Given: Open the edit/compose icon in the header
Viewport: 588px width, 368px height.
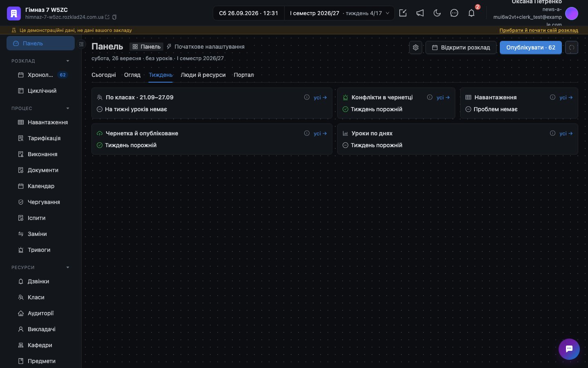Looking at the screenshot, I should pos(403,13).
